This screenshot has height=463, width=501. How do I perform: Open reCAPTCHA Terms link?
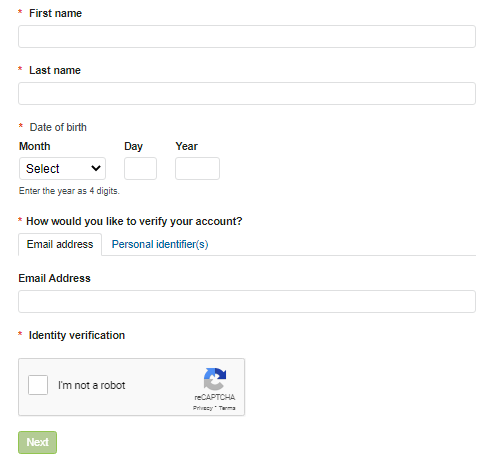tap(227, 408)
